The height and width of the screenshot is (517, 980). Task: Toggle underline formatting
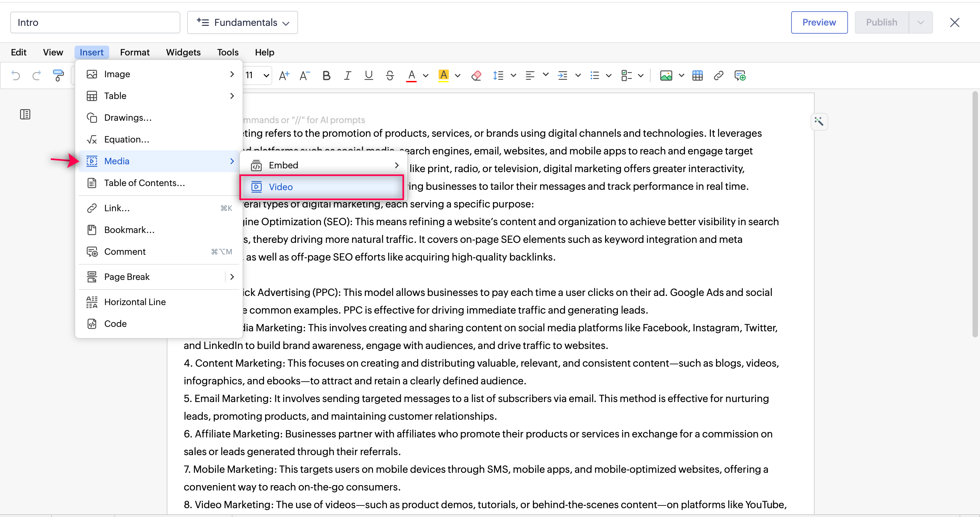pyautogui.click(x=368, y=76)
